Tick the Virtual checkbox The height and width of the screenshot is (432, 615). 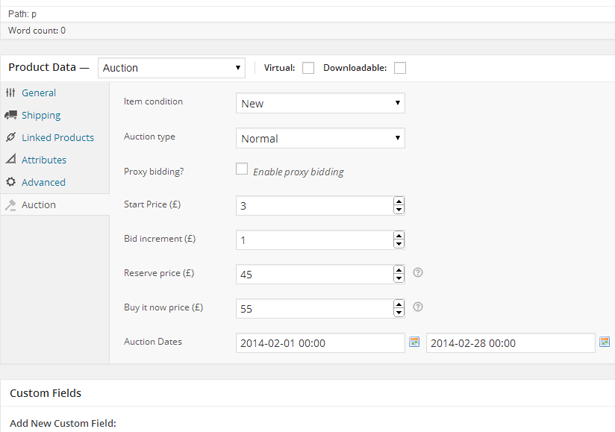[x=308, y=68]
